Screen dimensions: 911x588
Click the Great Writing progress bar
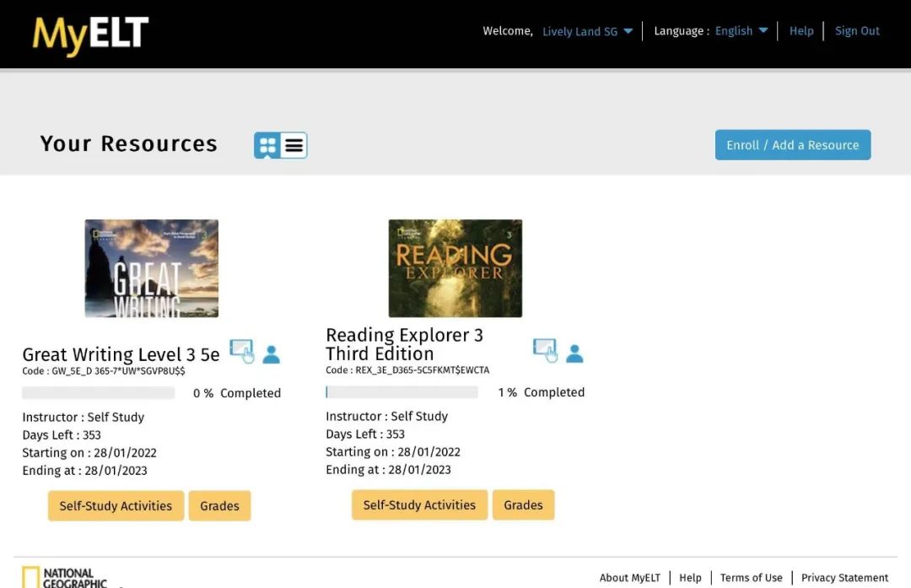tap(98, 393)
